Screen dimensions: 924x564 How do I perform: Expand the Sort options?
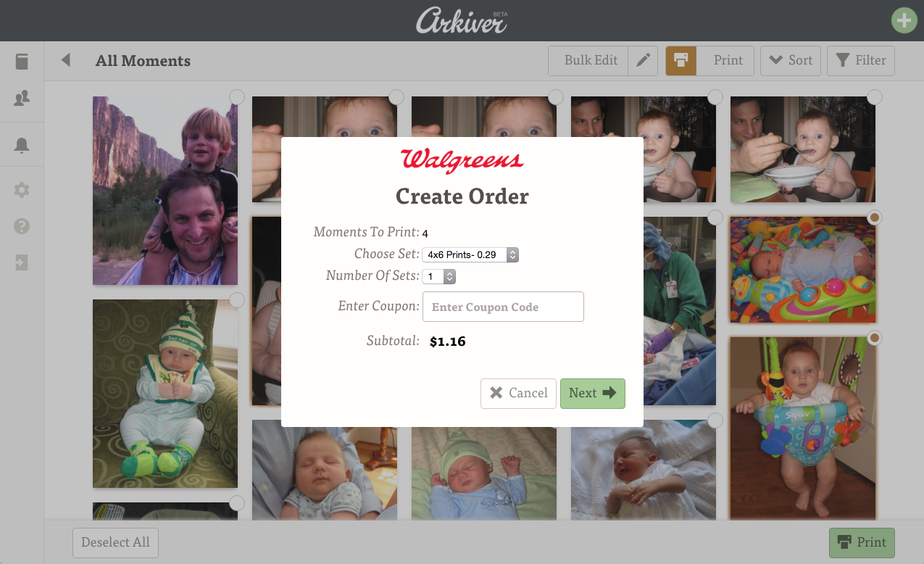pyautogui.click(x=791, y=61)
